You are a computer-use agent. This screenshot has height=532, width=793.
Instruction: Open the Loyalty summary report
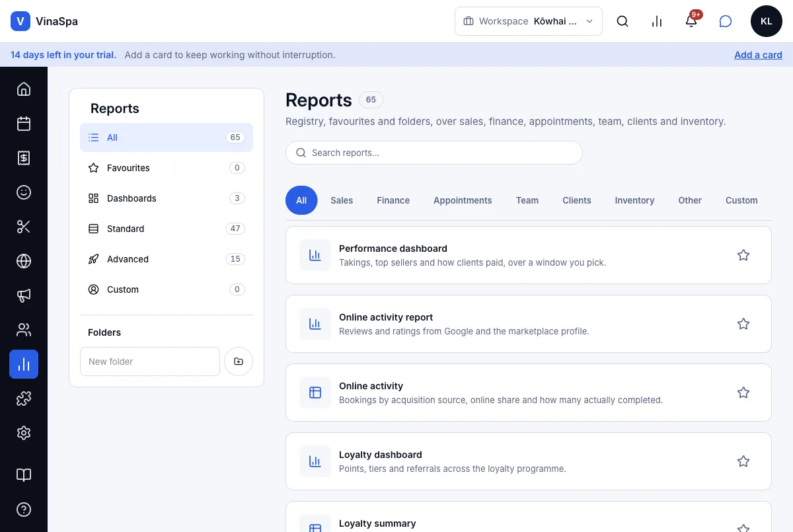[x=377, y=523]
